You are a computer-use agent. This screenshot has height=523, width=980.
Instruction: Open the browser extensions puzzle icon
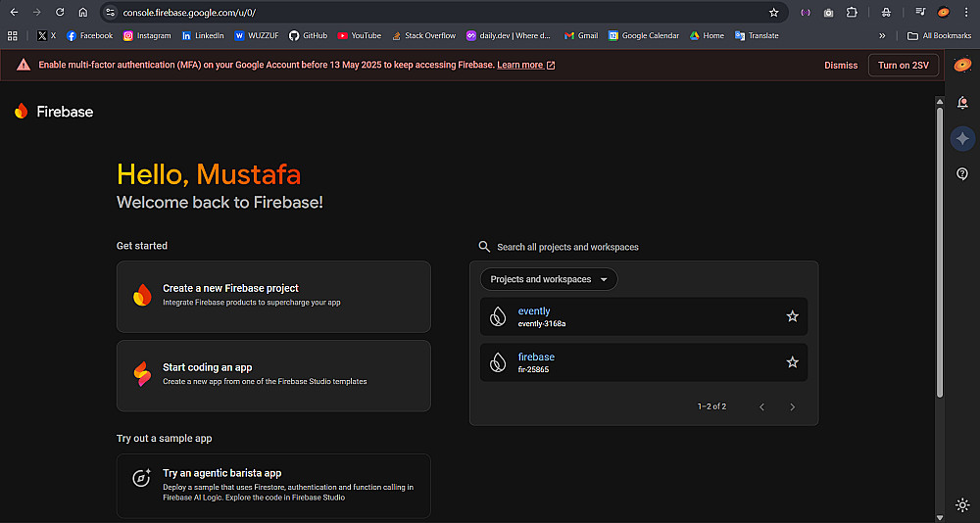pyautogui.click(x=852, y=13)
